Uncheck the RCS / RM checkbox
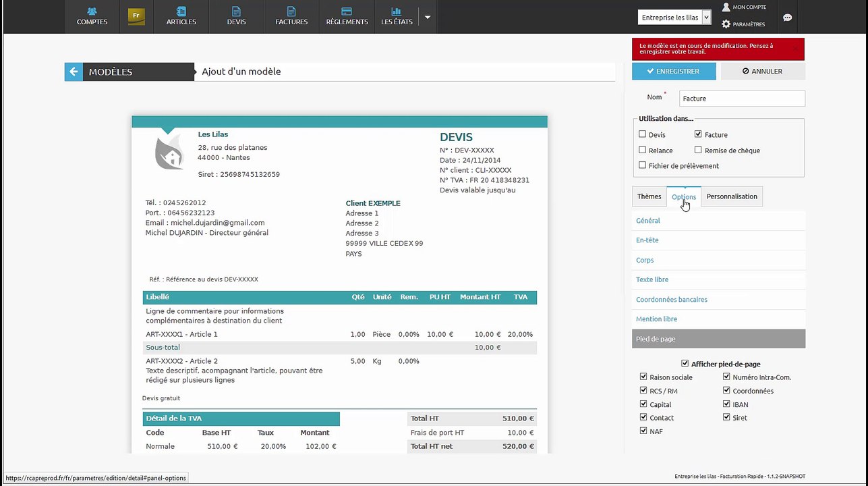The width and height of the screenshot is (868, 486). [643, 390]
